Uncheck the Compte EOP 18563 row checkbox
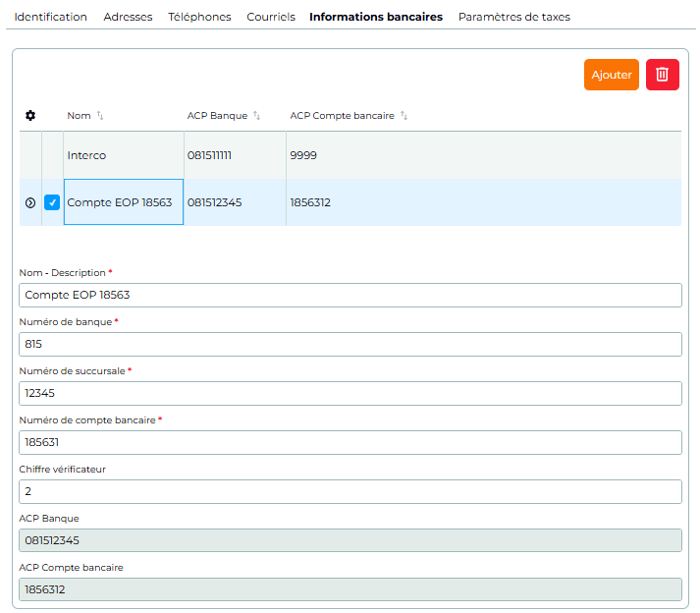The image size is (700, 613). coord(52,202)
